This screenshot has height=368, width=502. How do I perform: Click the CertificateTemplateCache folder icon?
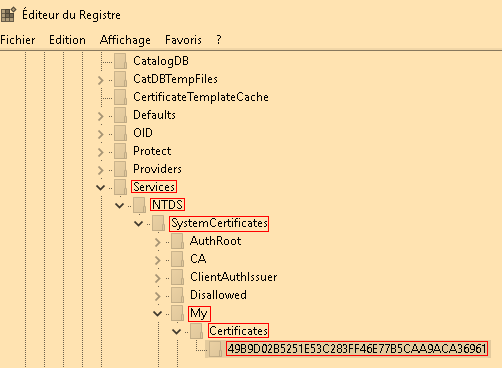point(120,97)
